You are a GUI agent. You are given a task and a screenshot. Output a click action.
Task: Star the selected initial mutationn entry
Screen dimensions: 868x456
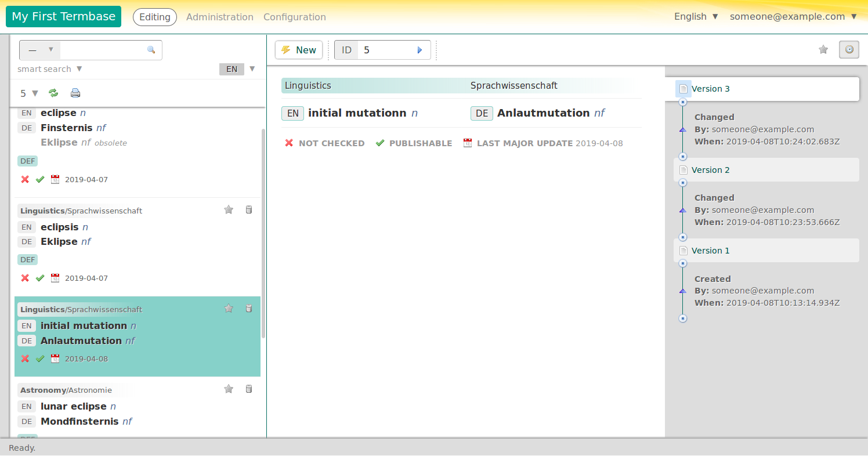[x=228, y=308]
